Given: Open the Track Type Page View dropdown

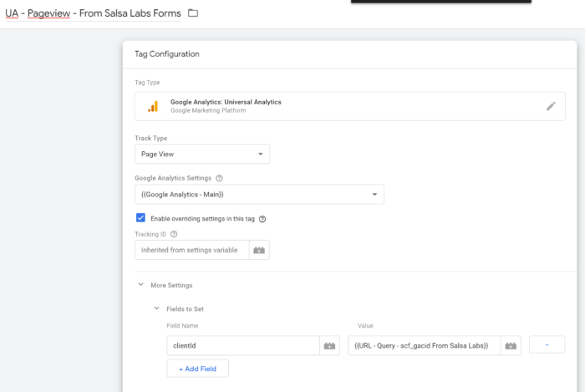Looking at the screenshot, I should (202, 154).
